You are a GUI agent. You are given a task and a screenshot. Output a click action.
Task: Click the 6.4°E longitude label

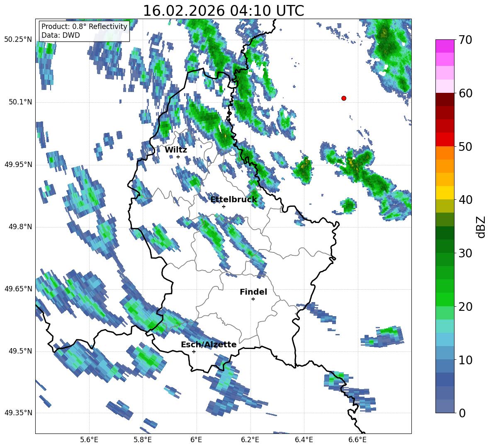304,440
